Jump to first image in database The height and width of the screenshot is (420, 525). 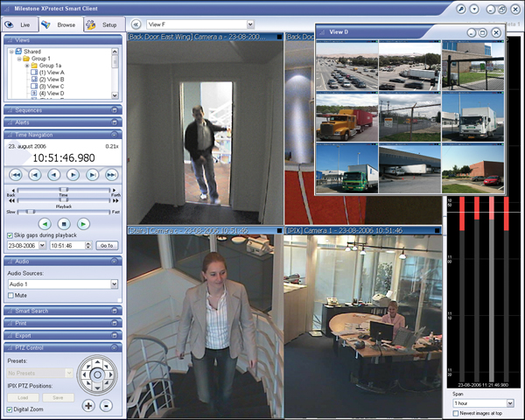click(x=16, y=174)
